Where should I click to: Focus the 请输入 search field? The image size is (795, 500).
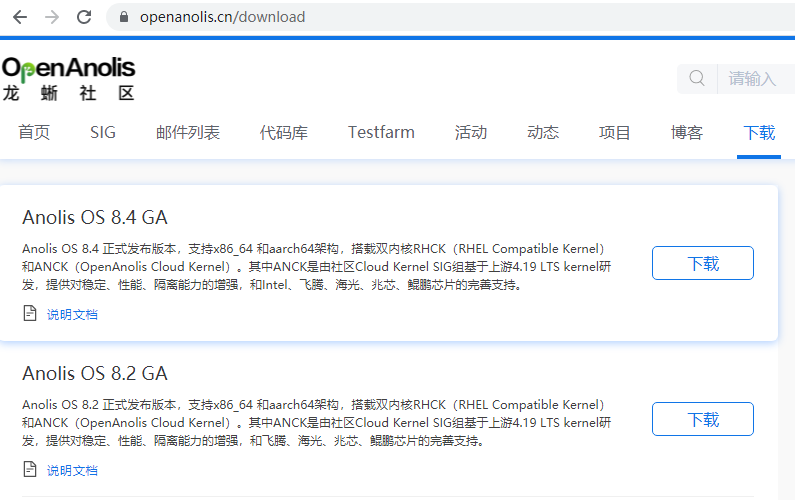pos(756,79)
